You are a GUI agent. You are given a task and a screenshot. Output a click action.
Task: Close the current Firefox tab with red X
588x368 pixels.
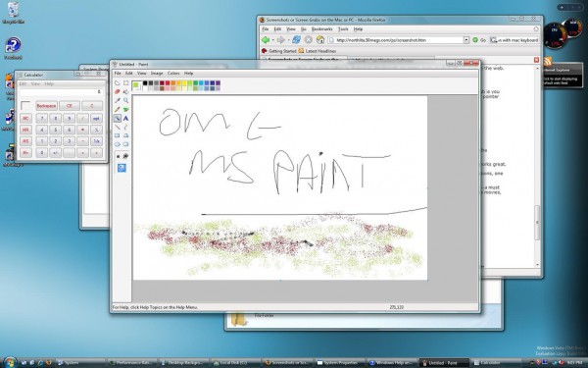coord(536,60)
